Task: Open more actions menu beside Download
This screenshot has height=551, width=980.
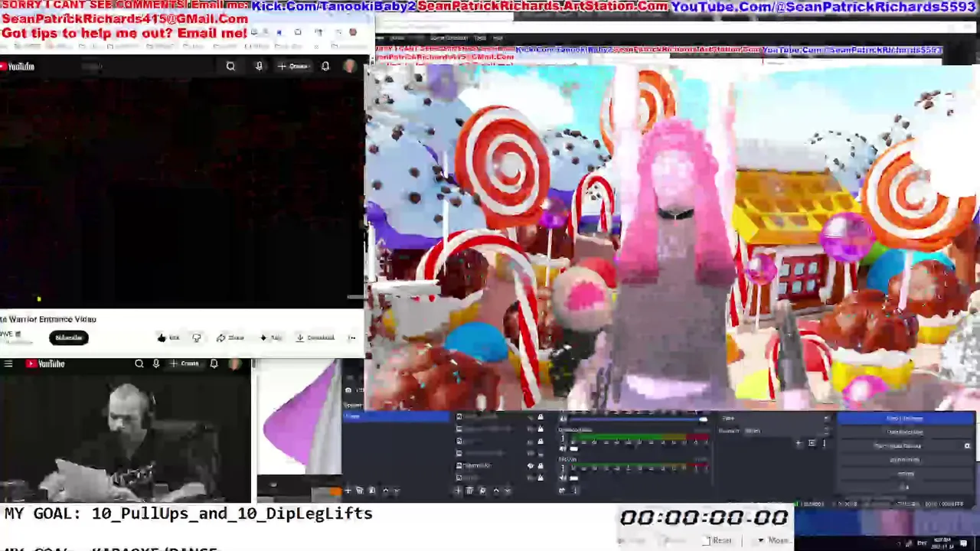Action: (x=352, y=337)
